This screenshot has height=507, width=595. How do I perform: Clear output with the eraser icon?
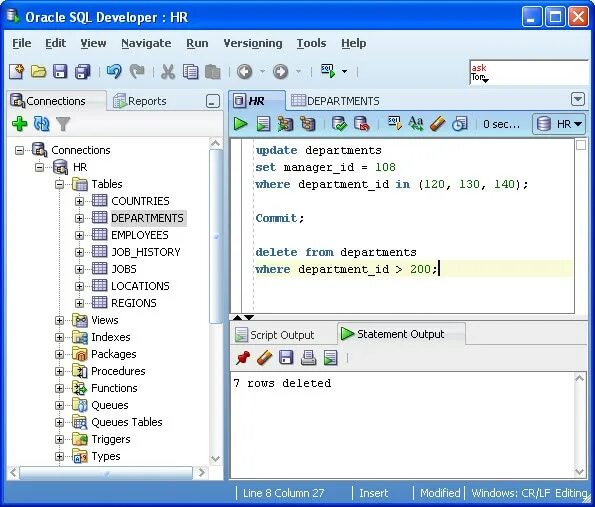(x=264, y=358)
